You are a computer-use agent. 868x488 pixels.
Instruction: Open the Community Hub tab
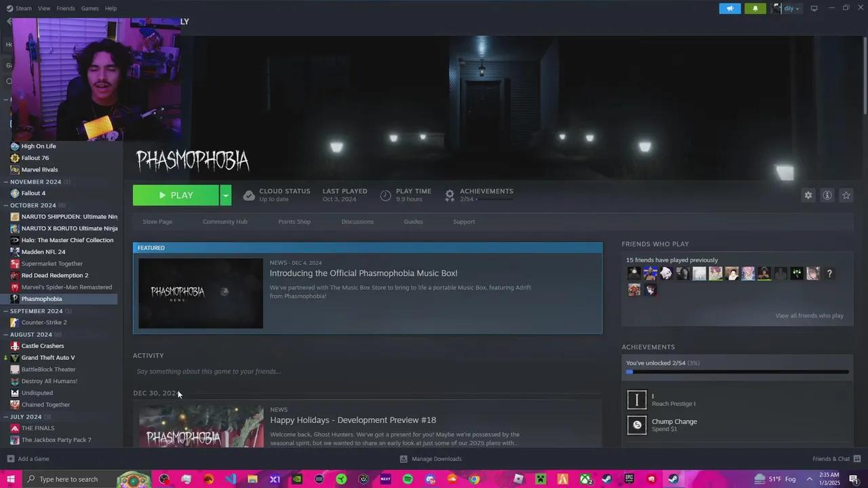(x=225, y=222)
